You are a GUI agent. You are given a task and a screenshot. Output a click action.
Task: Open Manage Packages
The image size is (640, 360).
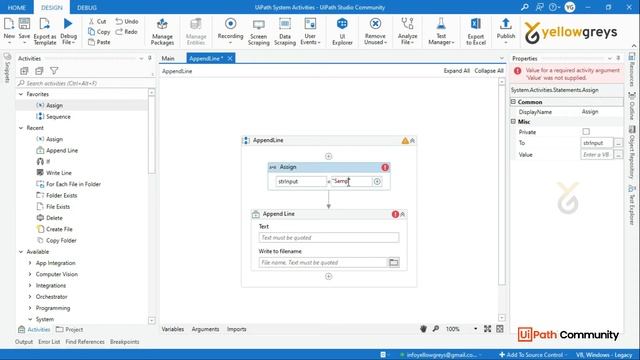162,31
